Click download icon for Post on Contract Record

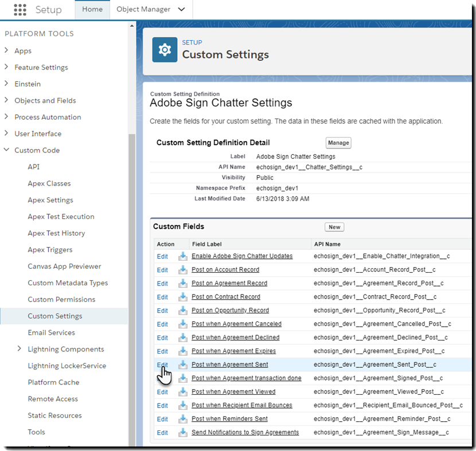[183, 297]
